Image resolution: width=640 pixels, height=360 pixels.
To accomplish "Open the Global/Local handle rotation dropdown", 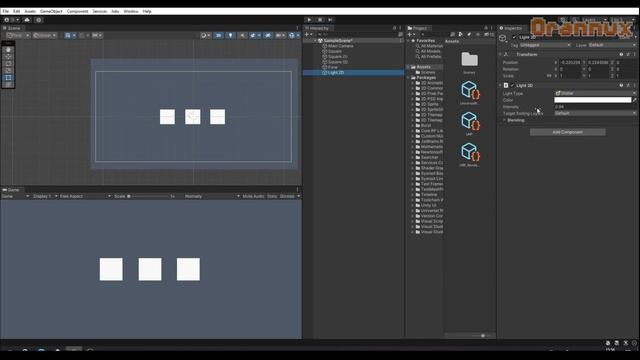I will (x=44, y=36).
